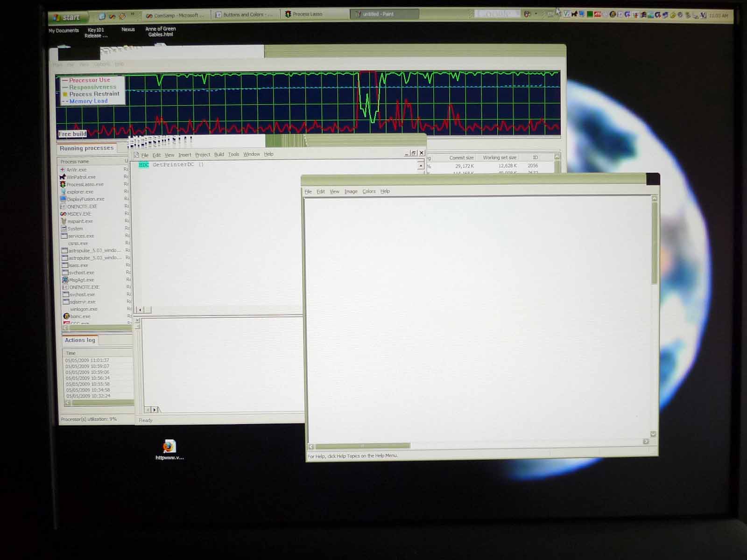The height and width of the screenshot is (560, 747).
Task: Select ProcessLasso.exe in the process list
Action: [85, 184]
